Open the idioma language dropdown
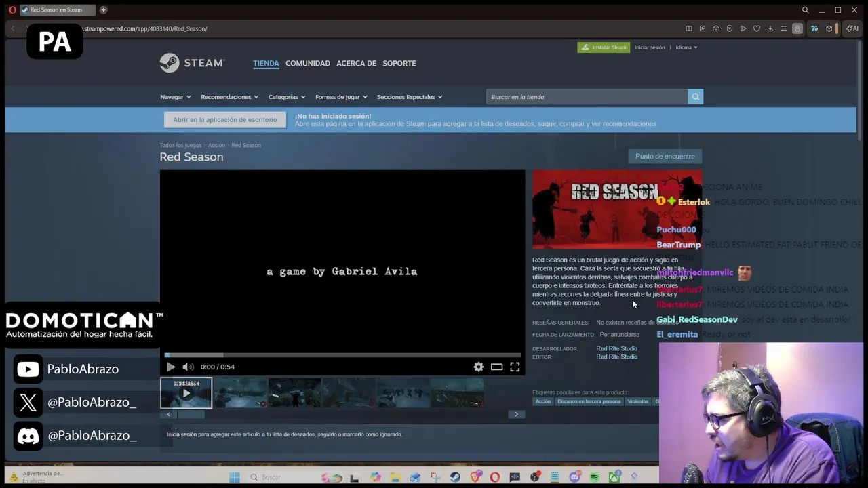The width and height of the screenshot is (868, 488). tap(686, 47)
